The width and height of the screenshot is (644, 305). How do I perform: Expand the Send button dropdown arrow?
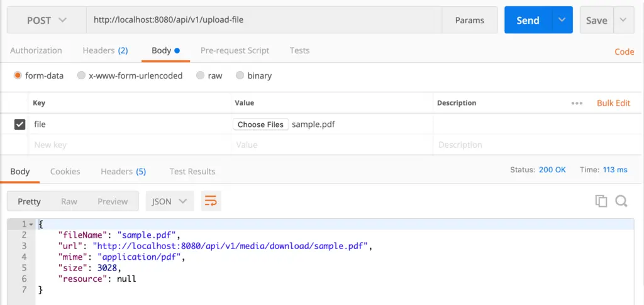(562, 19)
